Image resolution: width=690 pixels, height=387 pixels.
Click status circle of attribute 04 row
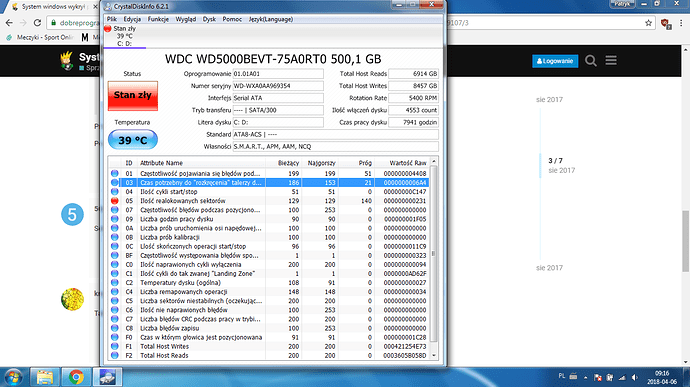[115, 192]
